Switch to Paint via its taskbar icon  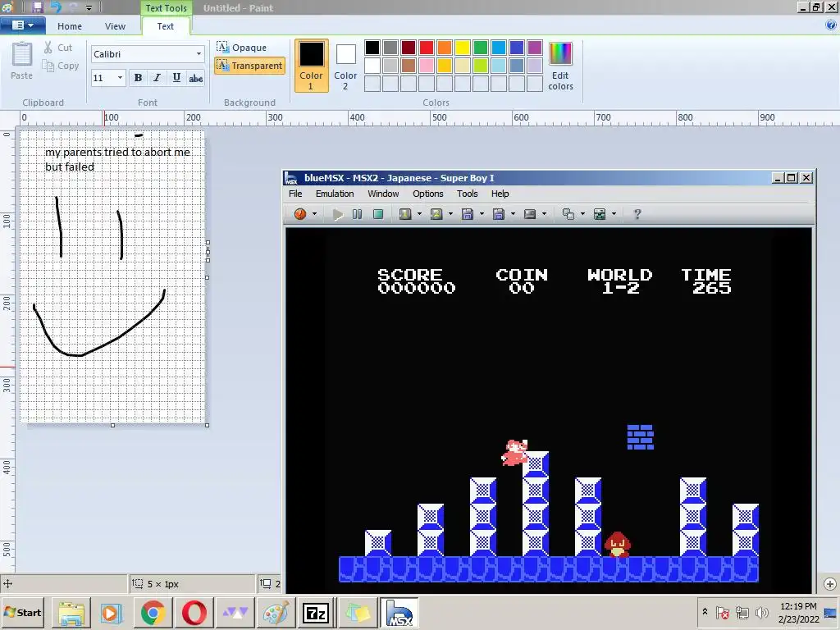click(276, 613)
